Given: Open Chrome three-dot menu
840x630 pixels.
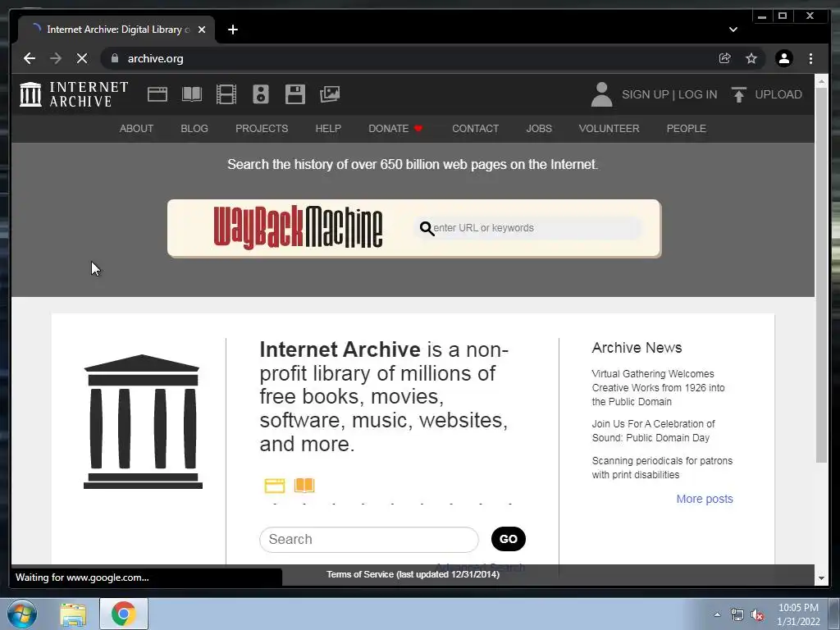Looking at the screenshot, I should [810, 58].
